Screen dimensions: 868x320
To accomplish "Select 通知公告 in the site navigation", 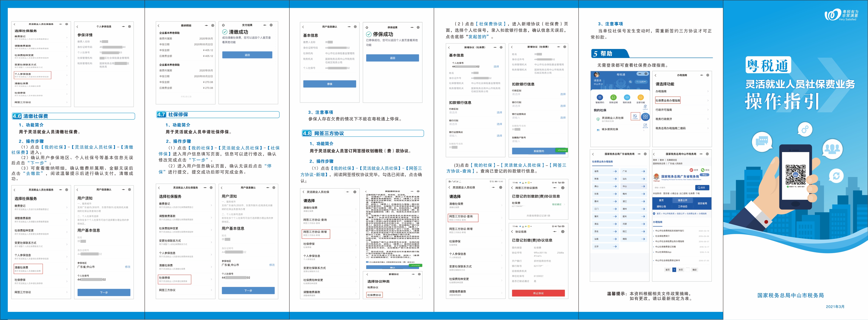I will [x=661, y=207].
